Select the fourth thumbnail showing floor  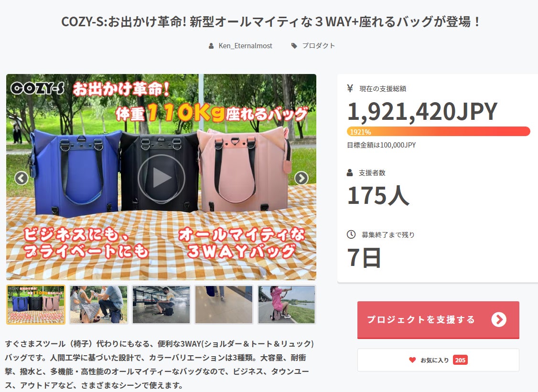[x=224, y=305]
